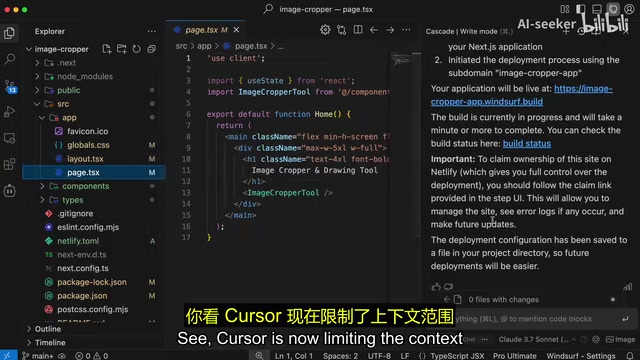The image size is (640, 360).
Task: Refresh the Explorer file tree
Action: point(136,49)
